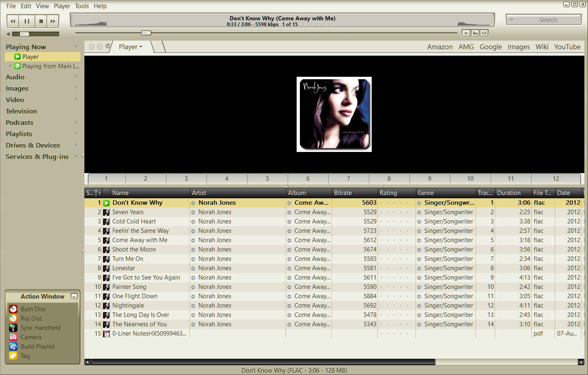Click green playing icon for Don't Know Why
Viewport: 588px width, 375px height.
point(106,203)
